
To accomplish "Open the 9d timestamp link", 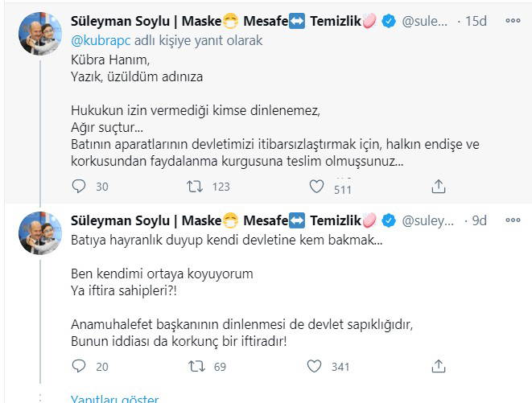I will click(479, 220).
